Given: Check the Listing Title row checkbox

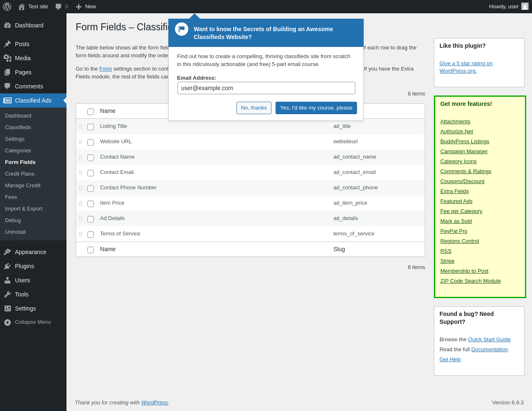Looking at the screenshot, I should [91, 127].
